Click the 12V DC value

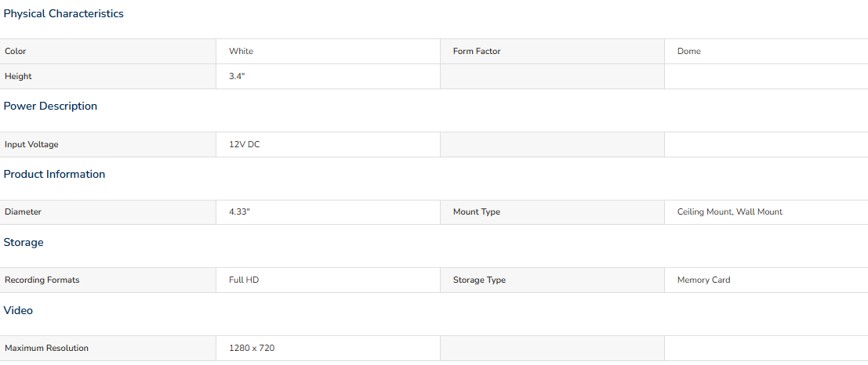[244, 145]
